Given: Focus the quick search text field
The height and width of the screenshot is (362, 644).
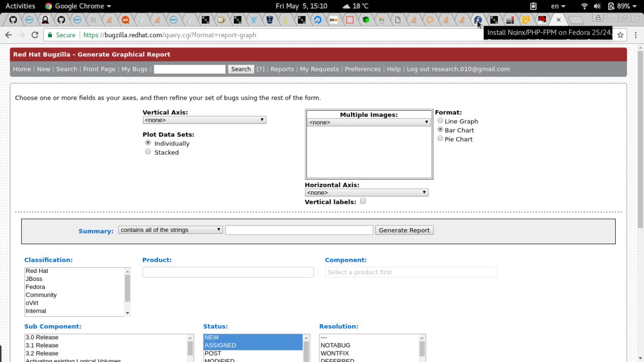Looking at the screenshot, I should coord(190,69).
